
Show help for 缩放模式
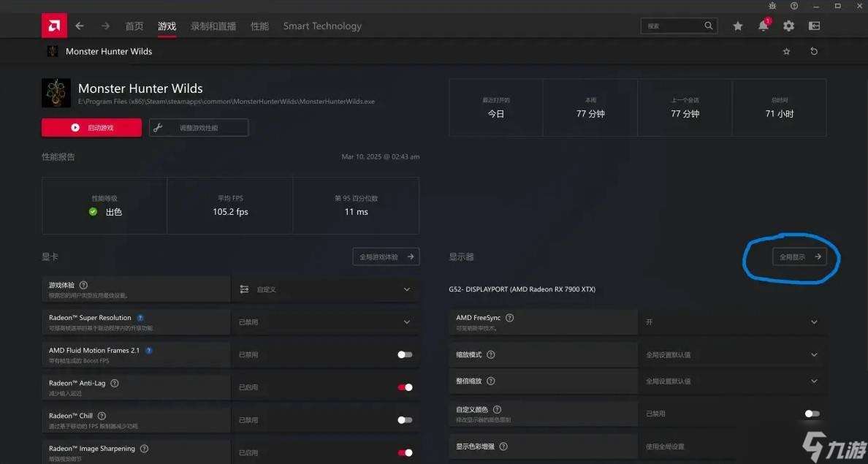coord(490,354)
